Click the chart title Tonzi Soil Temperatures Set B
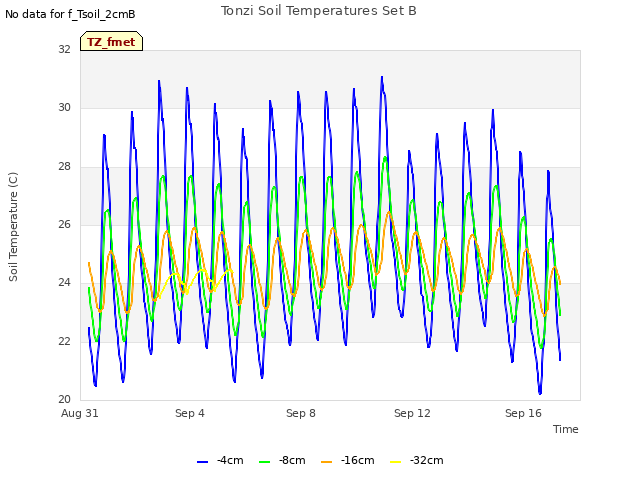Image resolution: width=640 pixels, height=480 pixels. (x=318, y=11)
